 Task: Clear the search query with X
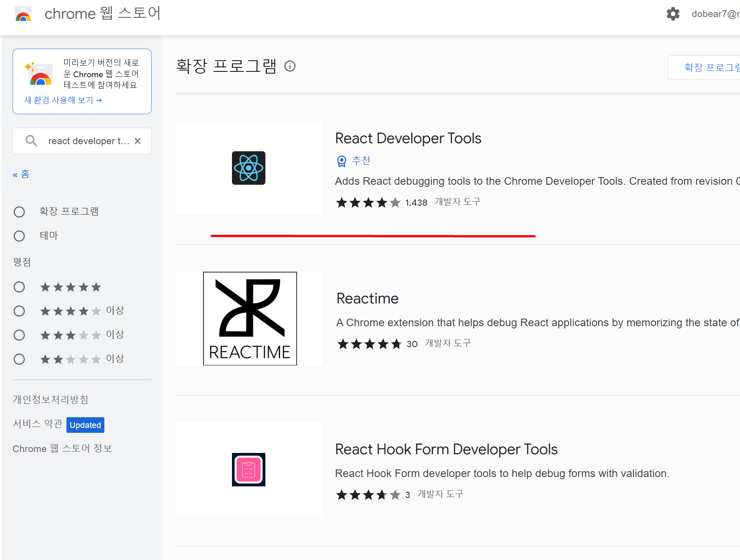point(138,141)
